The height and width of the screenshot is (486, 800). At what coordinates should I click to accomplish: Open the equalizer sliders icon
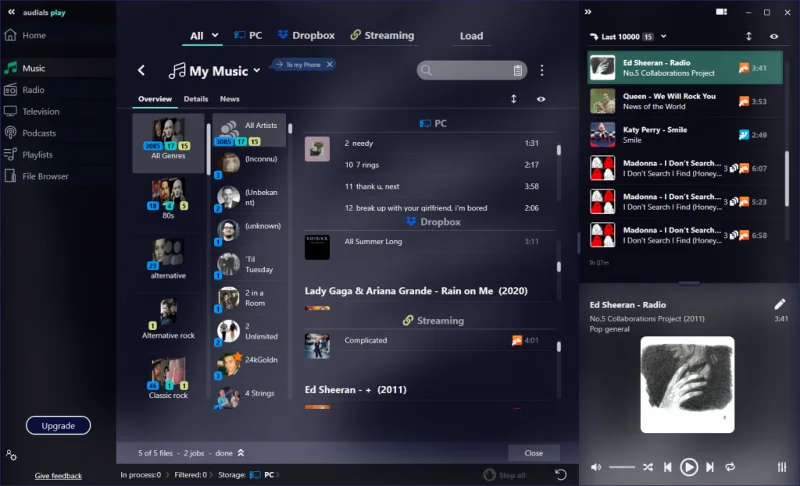point(782,467)
